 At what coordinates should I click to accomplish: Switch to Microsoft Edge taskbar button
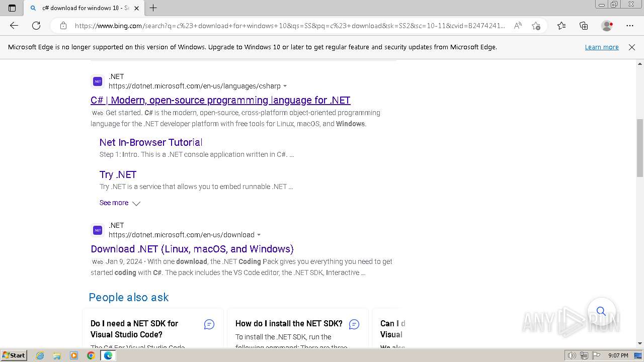tap(108, 355)
